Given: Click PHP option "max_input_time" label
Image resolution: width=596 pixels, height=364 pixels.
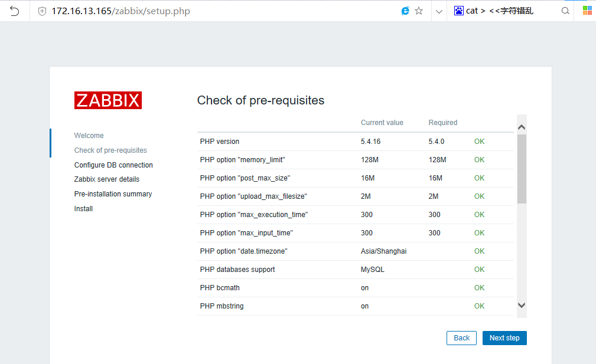Looking at the screenshot, I should click(246, 232).
